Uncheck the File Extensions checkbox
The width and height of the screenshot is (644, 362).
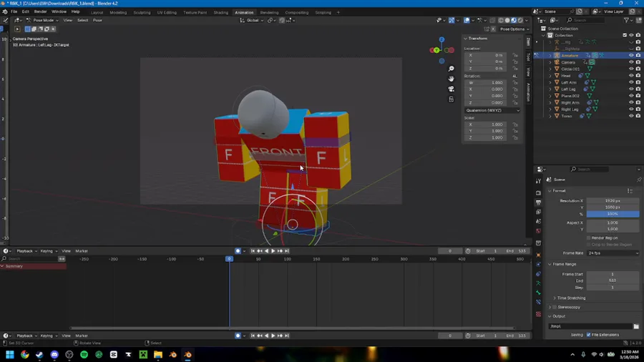[589, 335]
